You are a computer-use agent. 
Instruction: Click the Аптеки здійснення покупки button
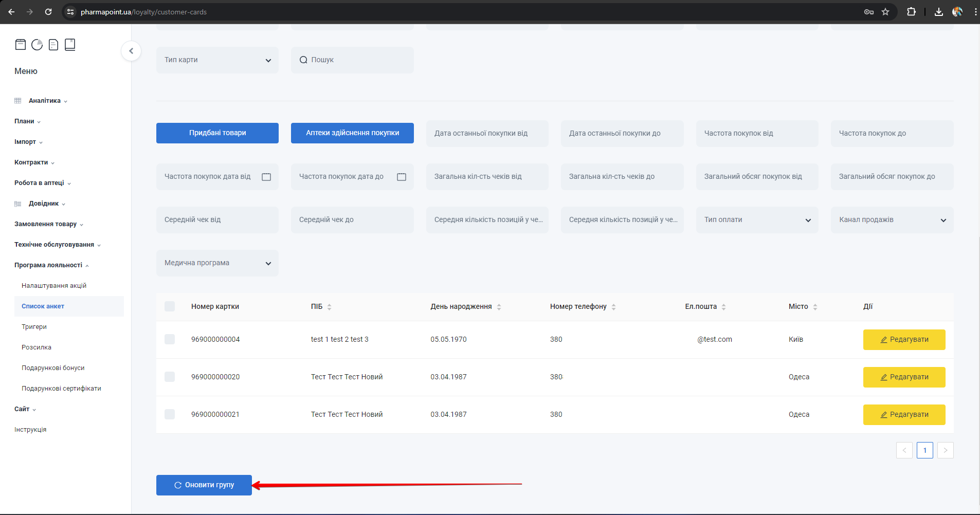pos(352,133)
